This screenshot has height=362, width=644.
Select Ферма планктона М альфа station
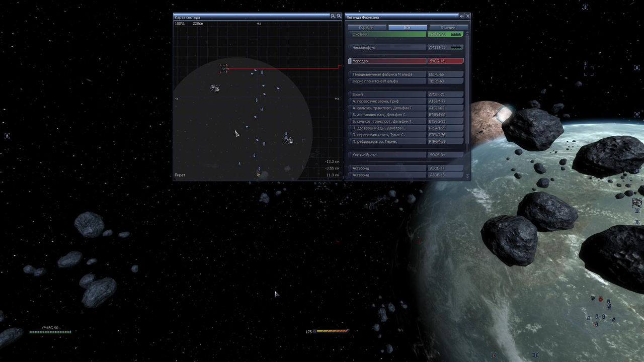click(406, 81)
